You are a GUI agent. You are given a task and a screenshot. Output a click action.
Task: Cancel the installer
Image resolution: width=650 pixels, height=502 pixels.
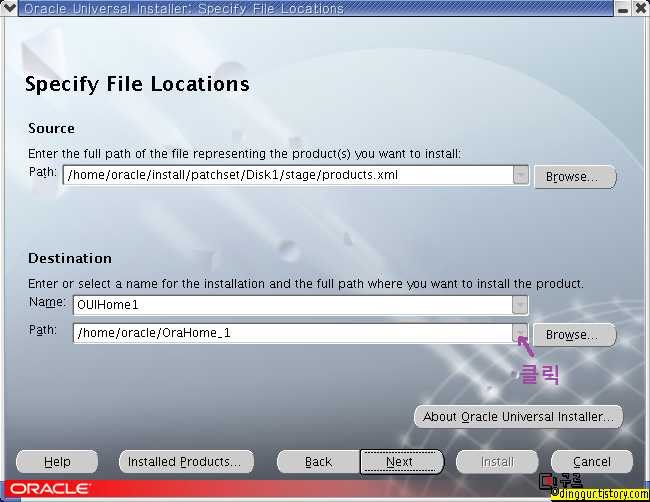tap(592, 462)
